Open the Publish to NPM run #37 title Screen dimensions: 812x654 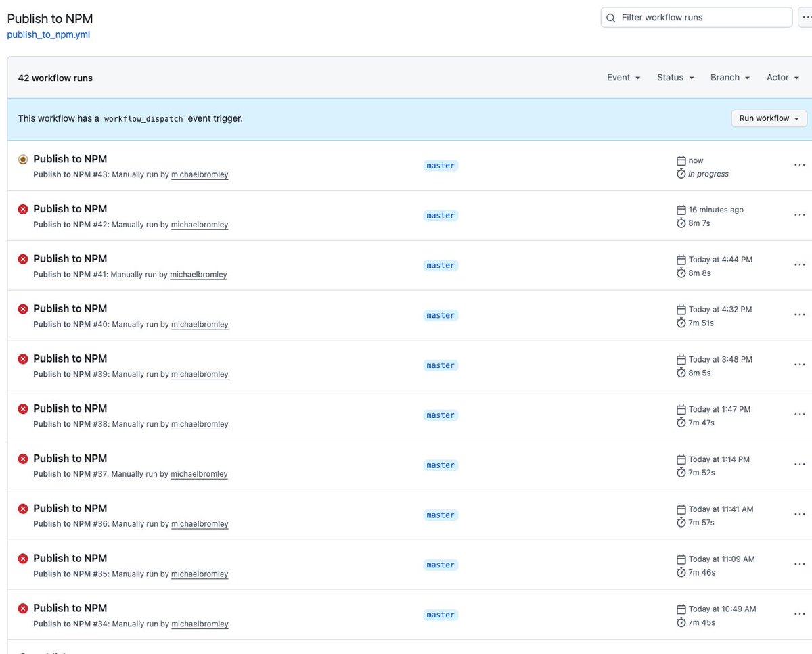pyautogui.click(x=70, y=459)
